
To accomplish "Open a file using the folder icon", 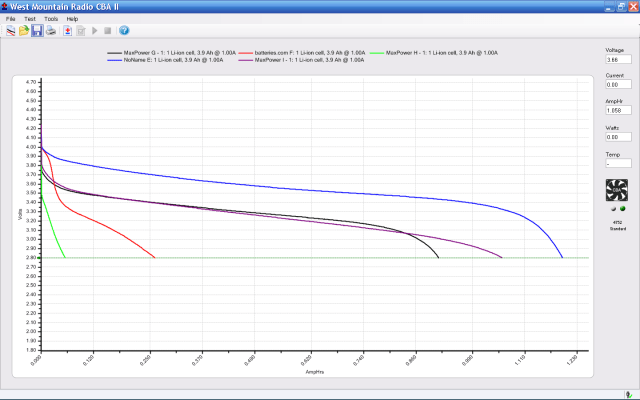I will pyautogui.click(x=24, y=31).
